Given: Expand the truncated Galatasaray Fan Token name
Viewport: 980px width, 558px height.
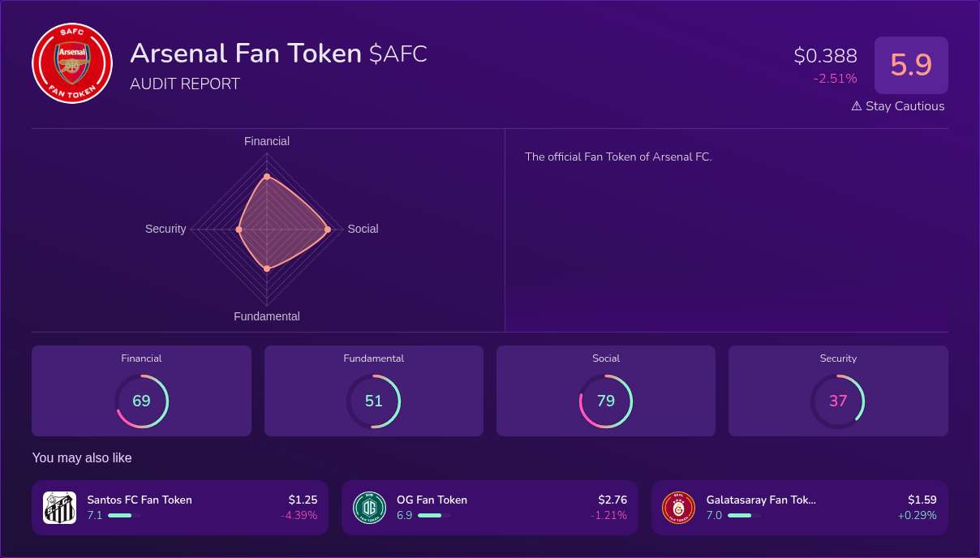Looking at the screenshot, I should coord(761,500).
